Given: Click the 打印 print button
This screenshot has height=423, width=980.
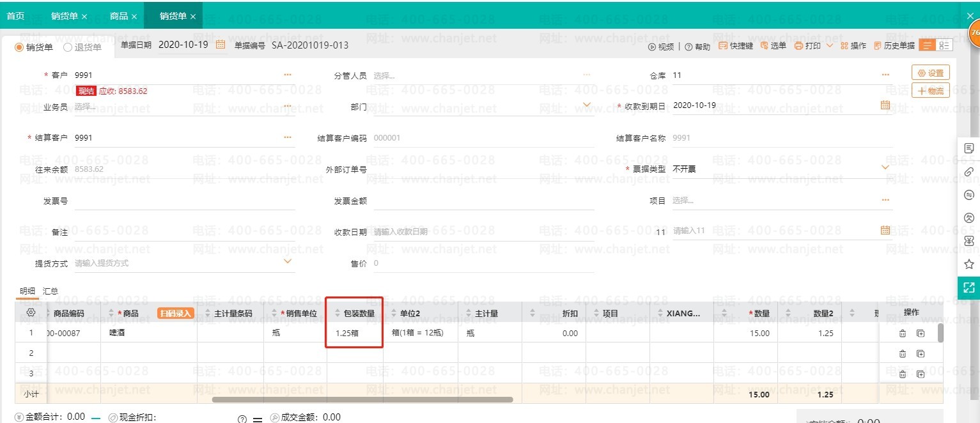Looking at the screenshot, I should coord(807,46).
